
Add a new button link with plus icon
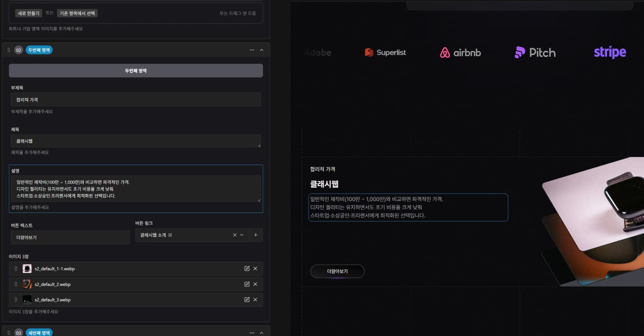[256, 235]
